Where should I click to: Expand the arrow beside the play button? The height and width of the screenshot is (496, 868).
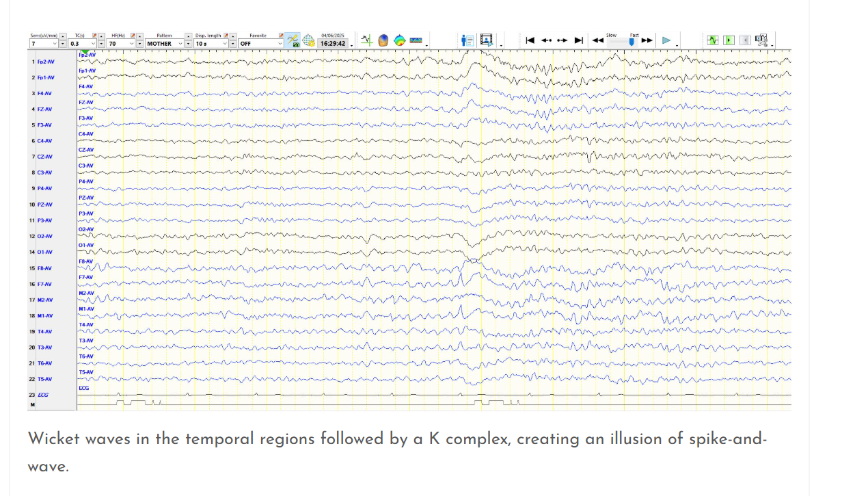point(677,46)
